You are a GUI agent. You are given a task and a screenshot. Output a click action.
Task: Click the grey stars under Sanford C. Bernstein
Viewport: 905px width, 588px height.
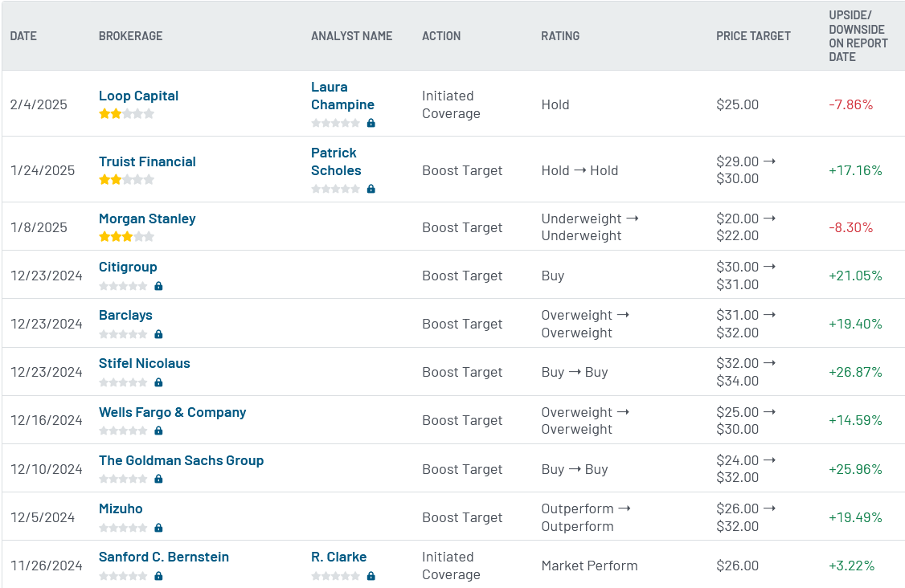(123, 576)
